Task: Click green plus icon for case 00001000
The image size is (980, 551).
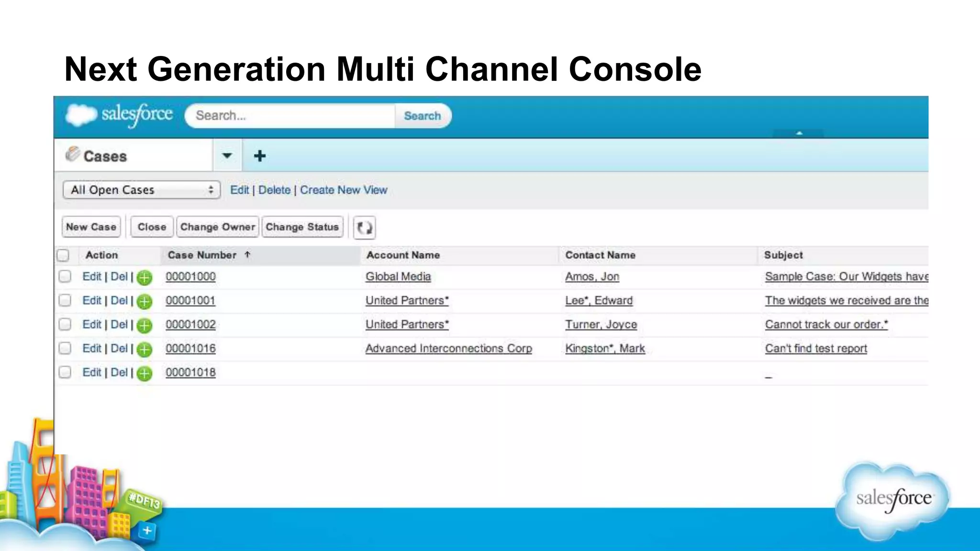Action: [144, 277]
